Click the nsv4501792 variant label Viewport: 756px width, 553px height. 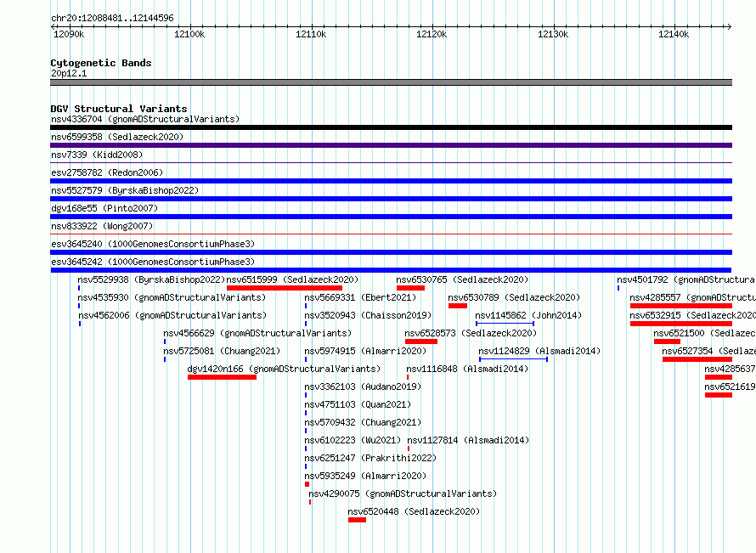point(685,279)
